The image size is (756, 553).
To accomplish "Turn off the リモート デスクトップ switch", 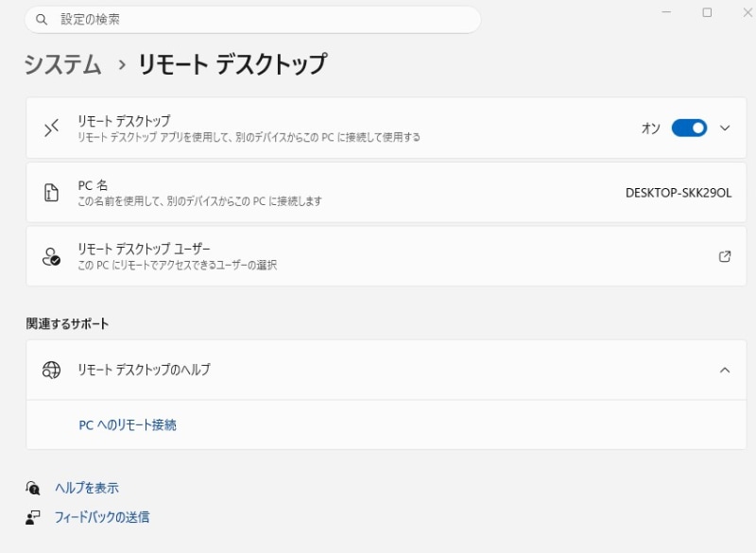I will point(689,128).
